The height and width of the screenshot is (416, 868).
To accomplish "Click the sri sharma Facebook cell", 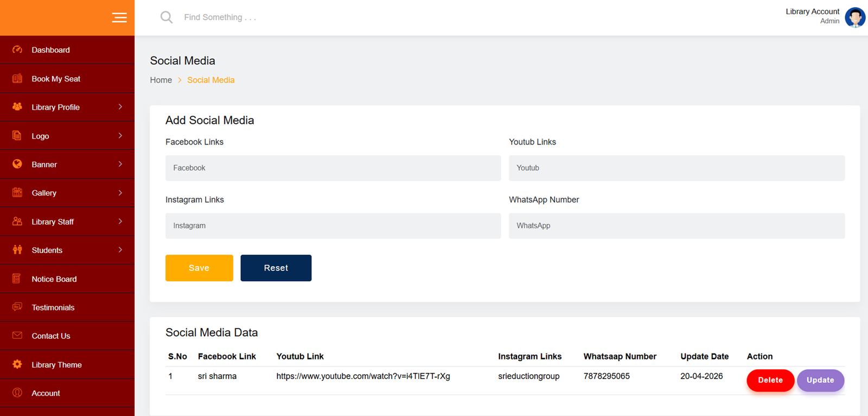I will pos(217,376).
